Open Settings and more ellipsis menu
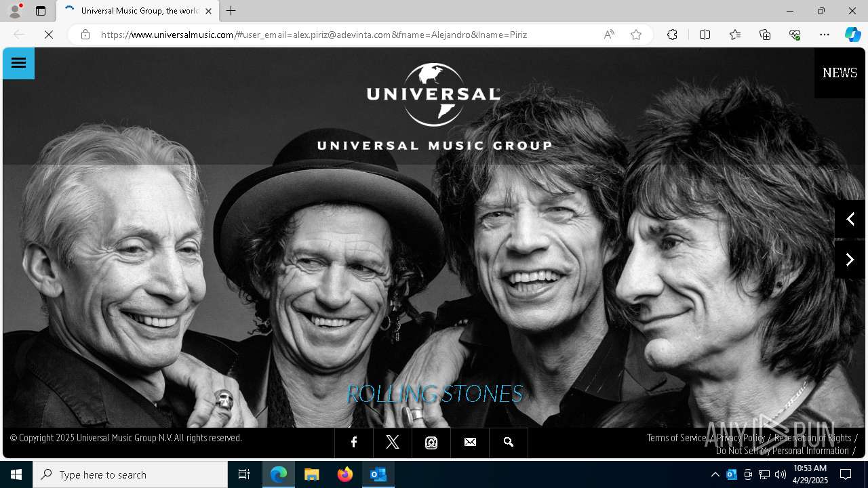The width and height of the screenshot is (868, 488). tap(825, 35)
